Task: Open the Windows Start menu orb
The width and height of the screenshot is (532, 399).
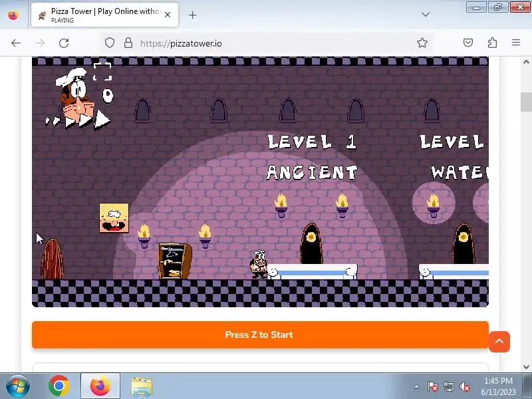Action: point(18,386)
